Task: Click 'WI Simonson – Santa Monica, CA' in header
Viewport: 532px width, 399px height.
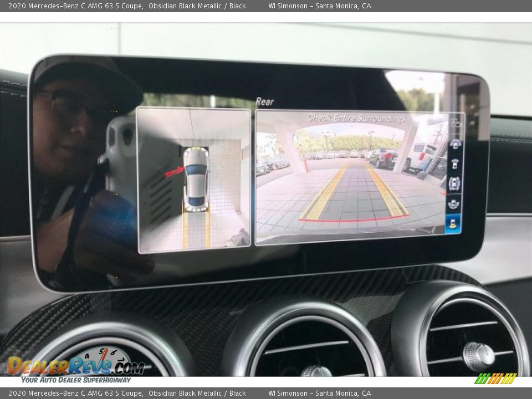Action: pyautogui.click(x=320, y=6)
